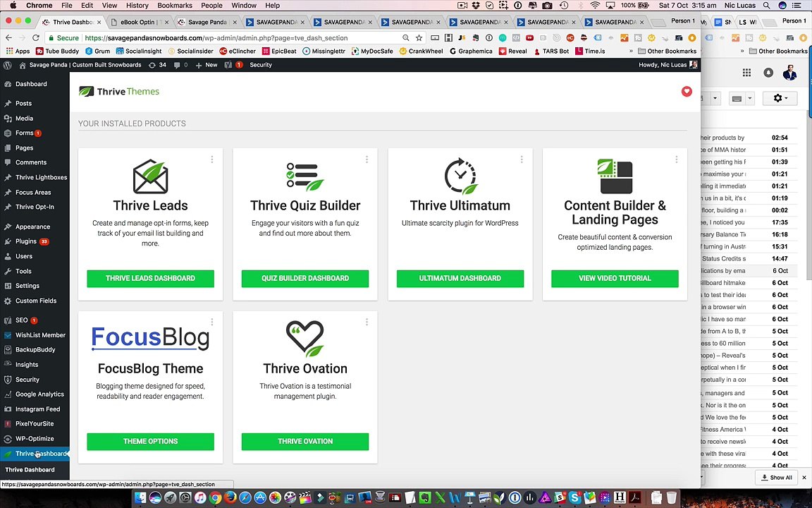Click the THEME OPTIONS button
This screenshot has width=812, height=508.
150,441
